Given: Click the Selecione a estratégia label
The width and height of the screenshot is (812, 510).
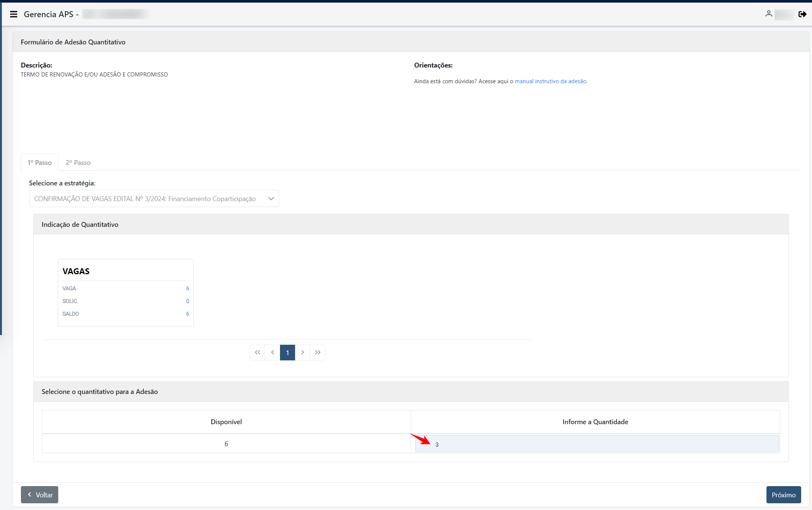Looking at the screenshot, I should [x=62, y=183].
